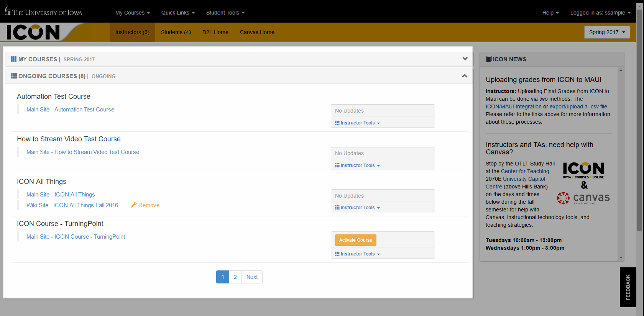Click the How to Stream Video Test Course heading
644x316 pixels.
coord(69,139)
